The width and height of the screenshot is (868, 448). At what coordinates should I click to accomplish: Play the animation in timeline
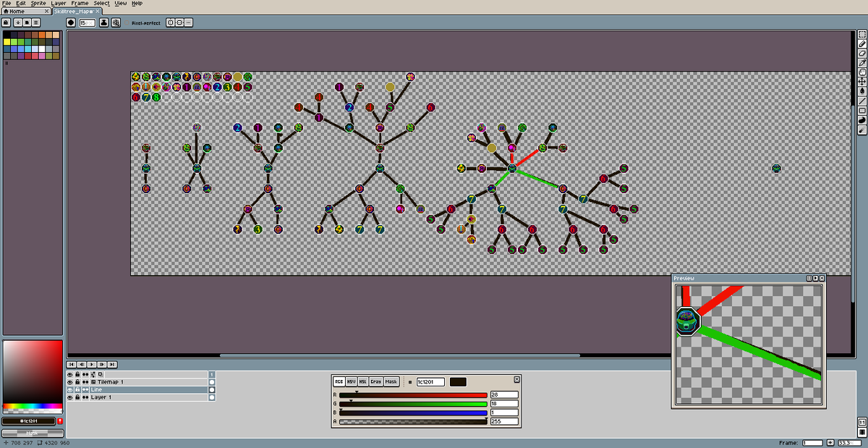(92, 364)
